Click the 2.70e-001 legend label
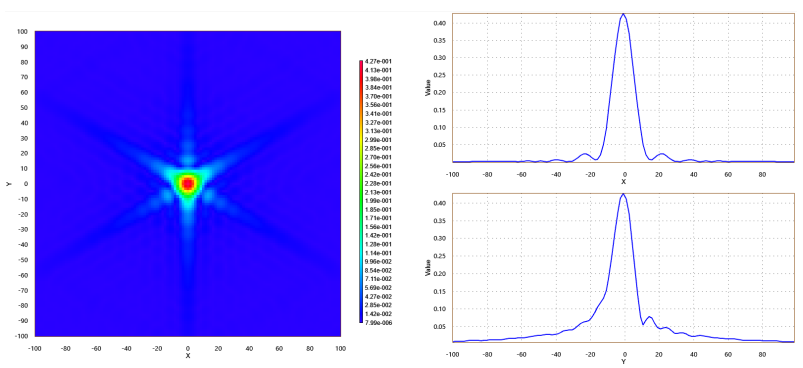Screen dimensions: 803x368 (x=378, y=157)
